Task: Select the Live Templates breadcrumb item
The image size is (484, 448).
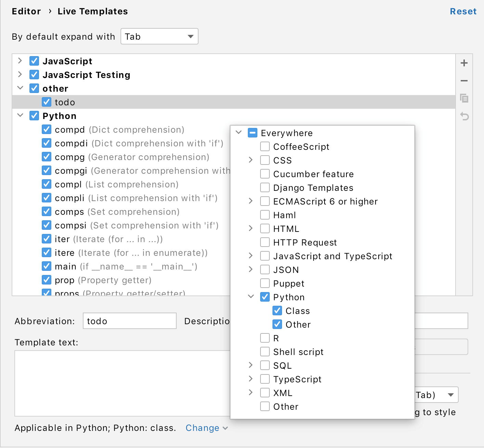Action: (92, 11)
